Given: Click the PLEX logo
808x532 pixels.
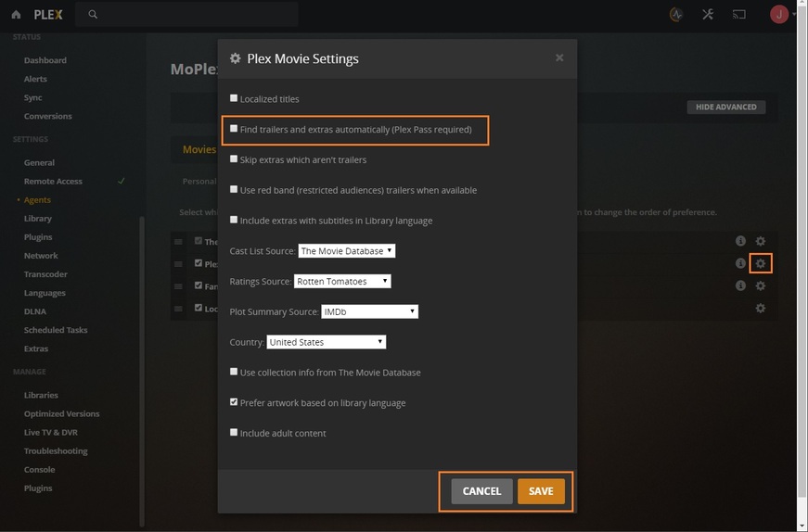Looking at the screenshot, I should click(48, 15).
